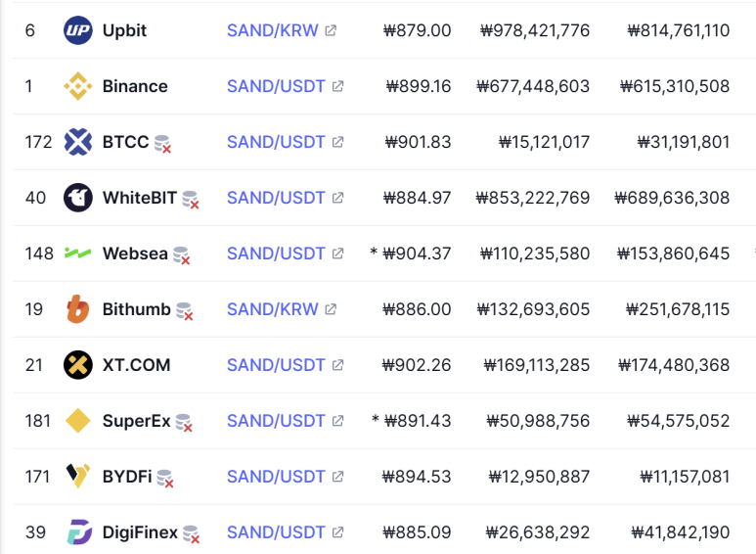Click the Websea green logo
The height and width of the screenshot is (554, 756).
[77, 253]
